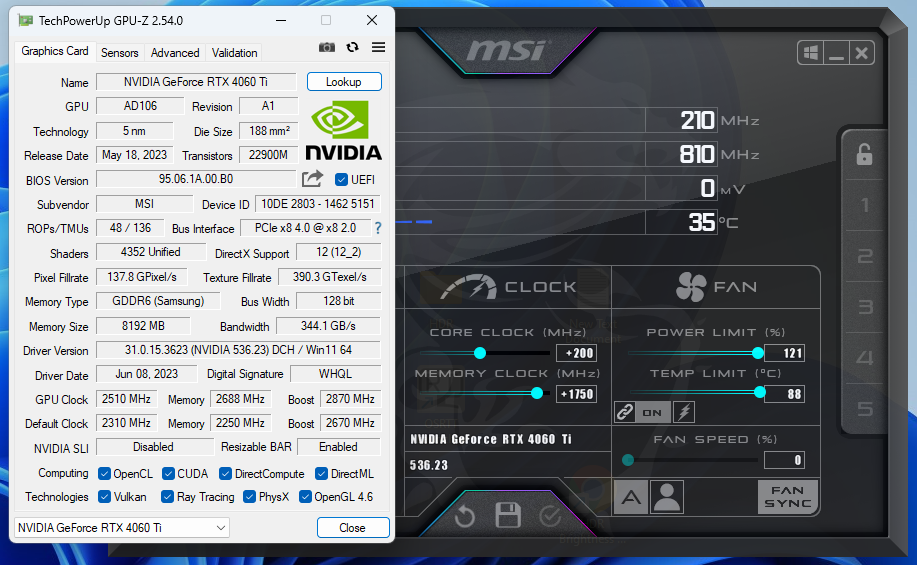Viewport: 917px width, 565px height.
Task: Click the profile lock icon in Afterburner
Action: click(x=864, y=154)
